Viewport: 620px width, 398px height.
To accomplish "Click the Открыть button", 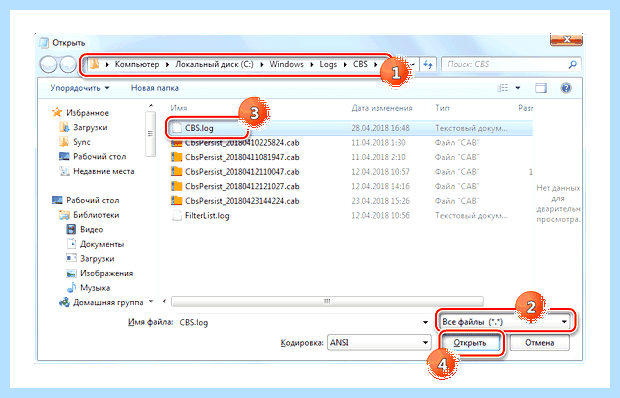I will click(470, 343).
